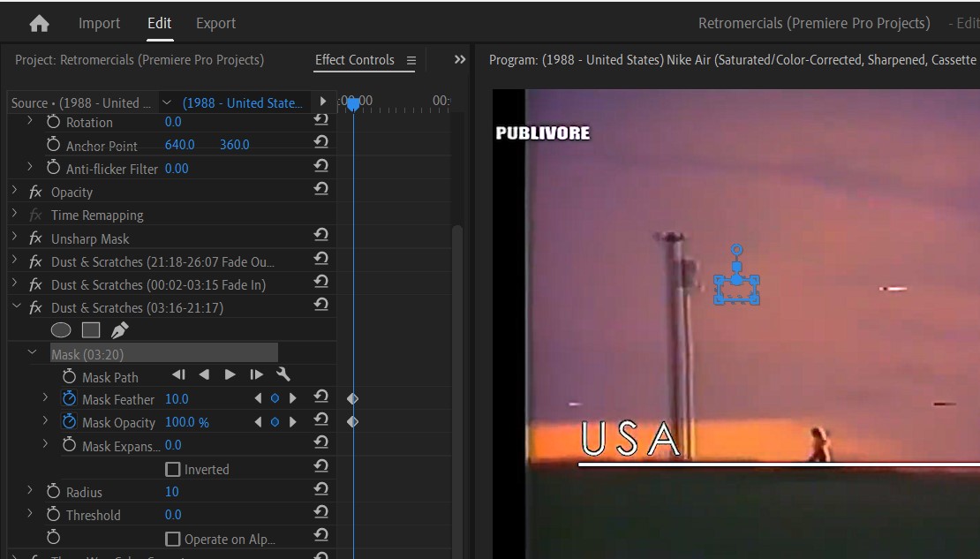980x559 pixels.
Task: Go to the Home screen icon
Action: click(x=39, y=24)
